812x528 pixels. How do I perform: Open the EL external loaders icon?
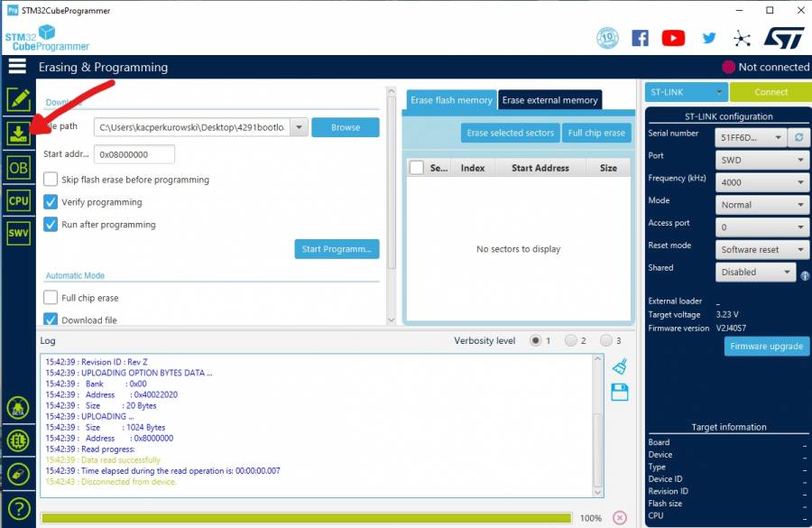(x=18, y=441)
